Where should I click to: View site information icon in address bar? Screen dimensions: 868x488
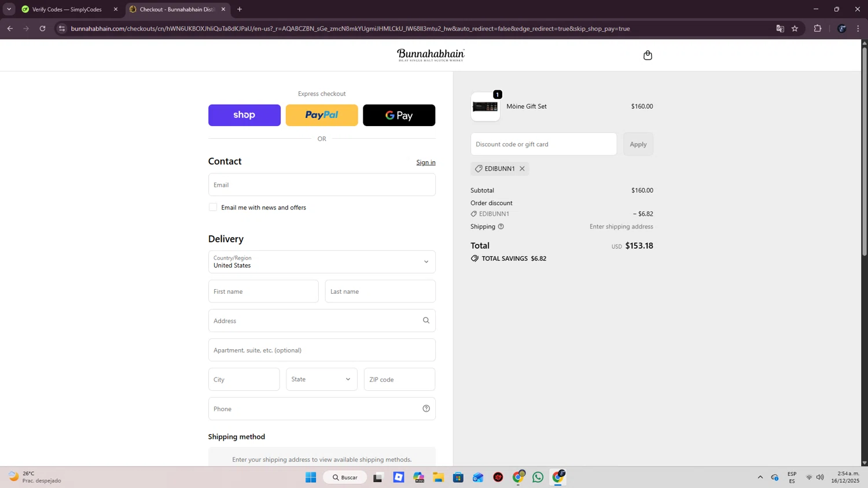[62, 28]
